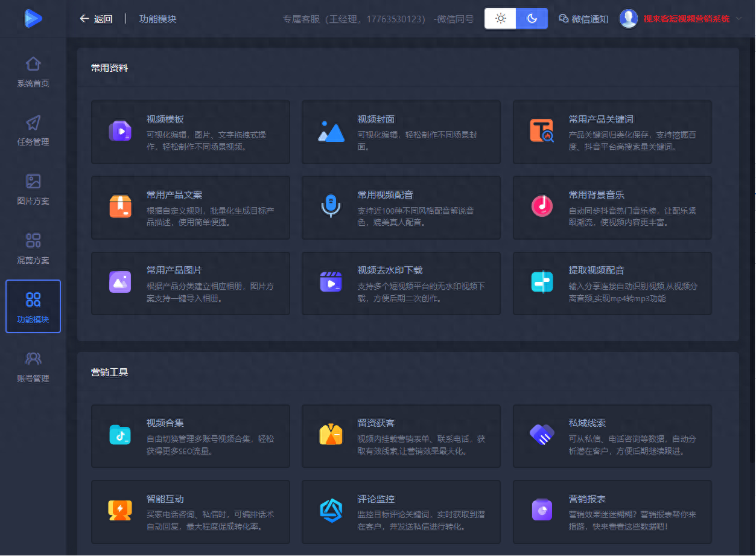Viewport: 756px width, 556px height.
Task: Click 视来客短视频营销系统 account name
Action: (686, 19)
